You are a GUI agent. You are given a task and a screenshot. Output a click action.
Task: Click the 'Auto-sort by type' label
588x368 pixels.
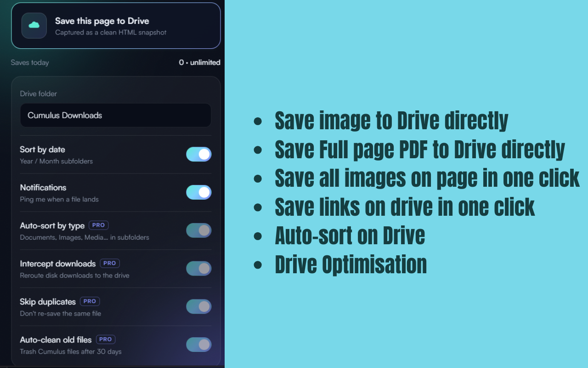pos(52,226)
